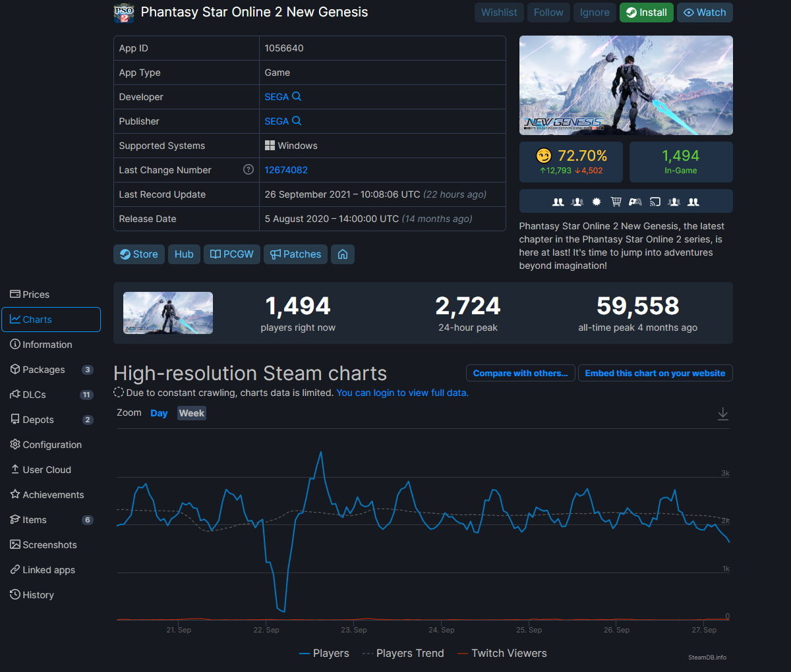
Task: Open the PCGW wiki button
Action: [232, 254]
